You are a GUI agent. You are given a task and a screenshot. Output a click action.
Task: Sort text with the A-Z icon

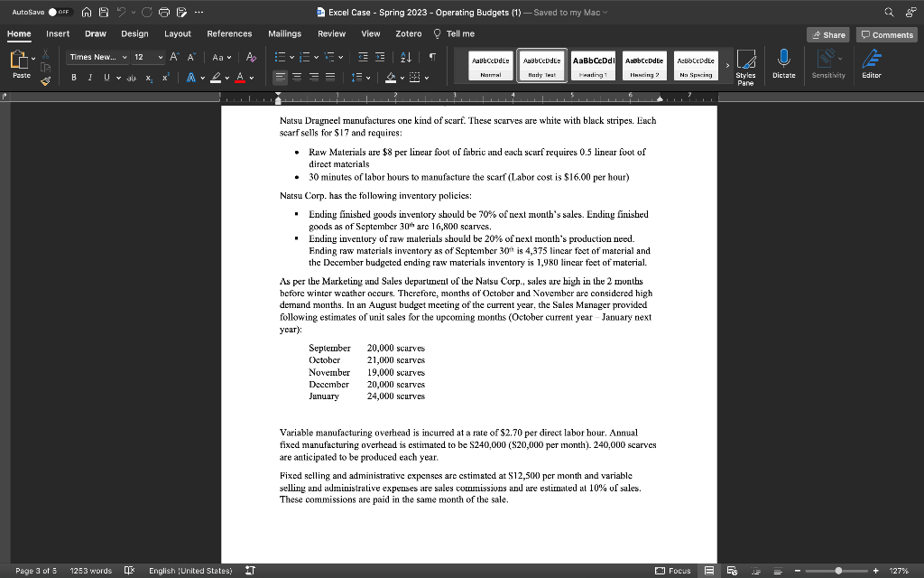(406, 57)
